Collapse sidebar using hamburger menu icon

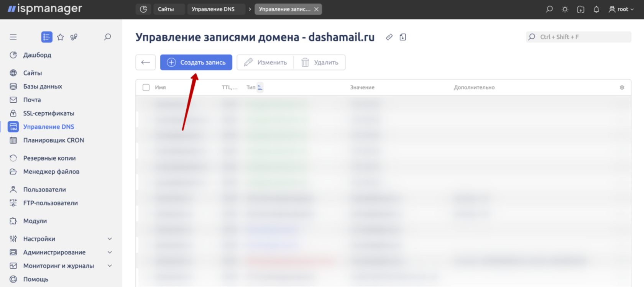click(13, 37)
